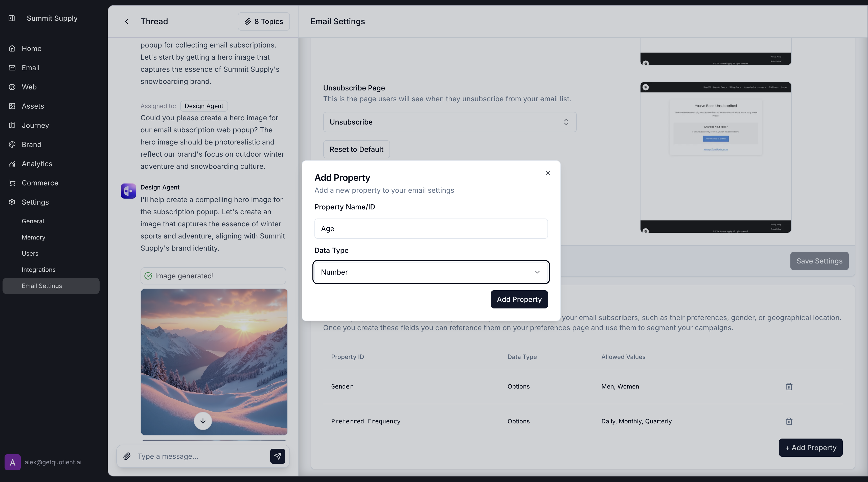Image resolution: width=868 pixels, height=482 pixels.
Task: Collapse the sidebar with the panel icon
Action: click(x=11, y=18)
